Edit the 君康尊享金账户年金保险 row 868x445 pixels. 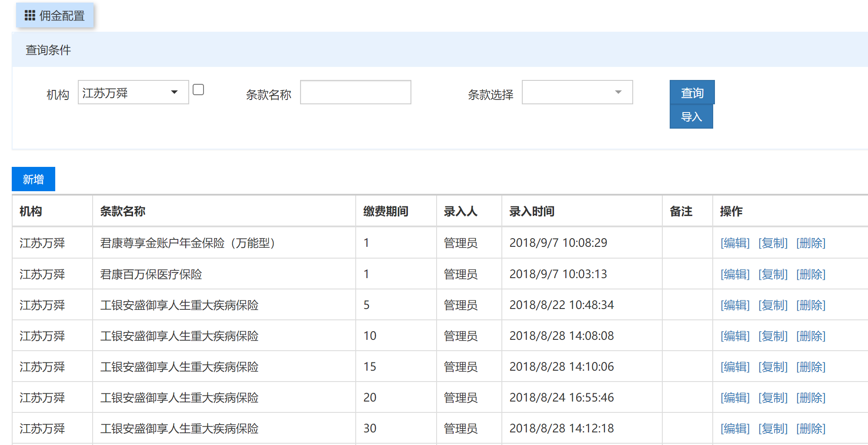pos(735,243)
